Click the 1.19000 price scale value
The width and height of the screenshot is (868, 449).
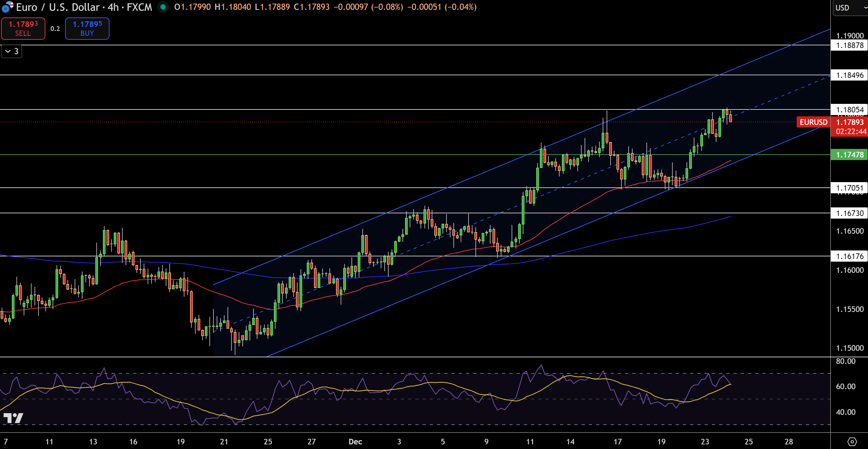(850, 36)
